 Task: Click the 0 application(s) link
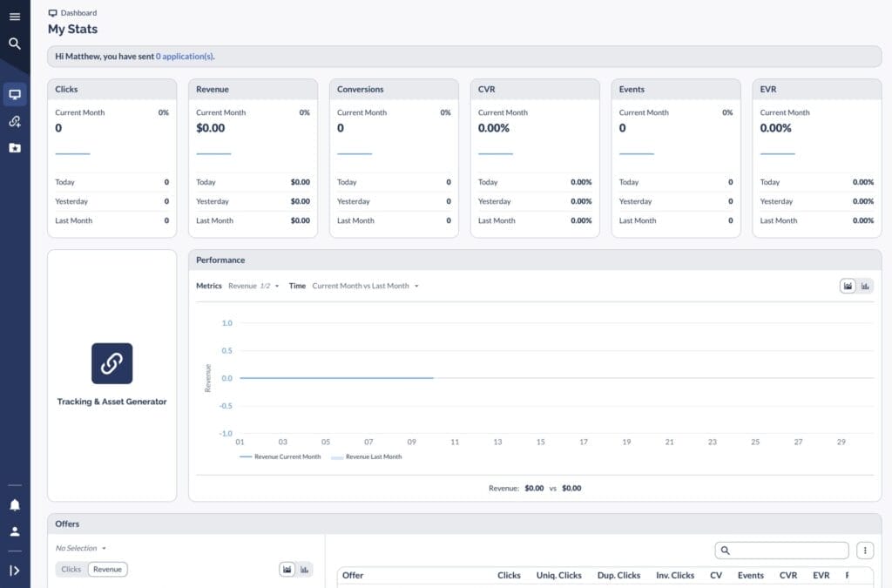tap(185, 57)
